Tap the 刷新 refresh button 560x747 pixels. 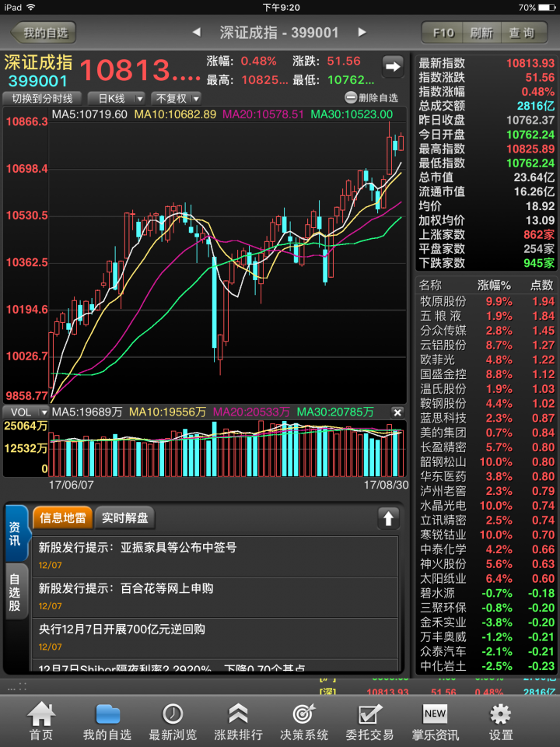pyautogui.click(x=482, y=33)
